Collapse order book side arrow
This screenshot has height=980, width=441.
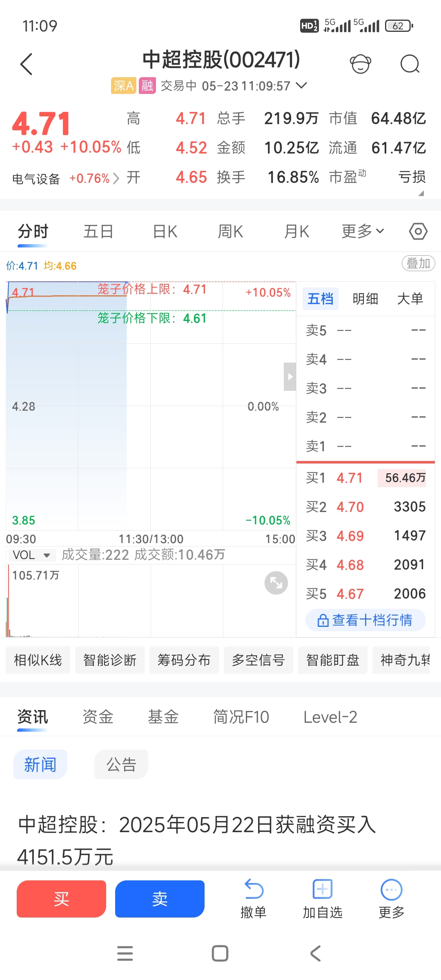point(290,376)
